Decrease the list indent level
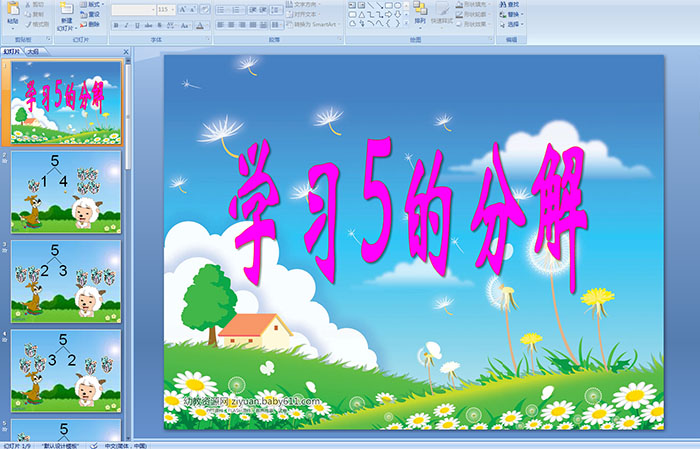The image size is (700, 449). point(253,10)
